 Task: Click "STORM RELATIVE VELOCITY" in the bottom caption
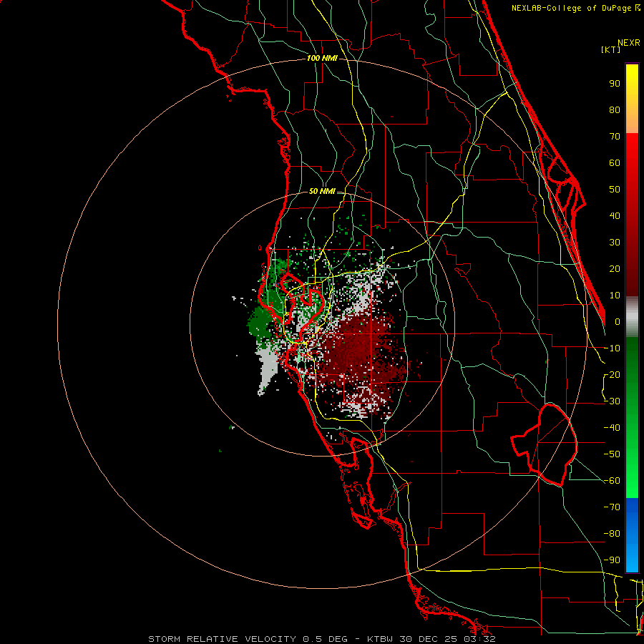[222, 639]
